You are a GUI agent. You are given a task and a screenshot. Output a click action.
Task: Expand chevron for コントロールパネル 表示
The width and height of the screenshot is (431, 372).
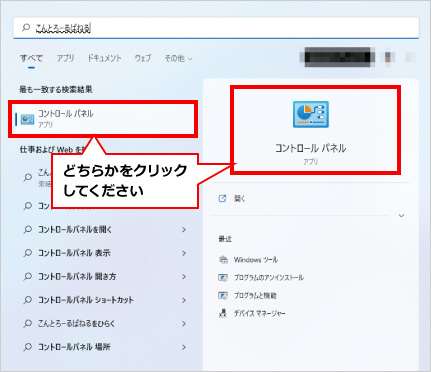184,253
